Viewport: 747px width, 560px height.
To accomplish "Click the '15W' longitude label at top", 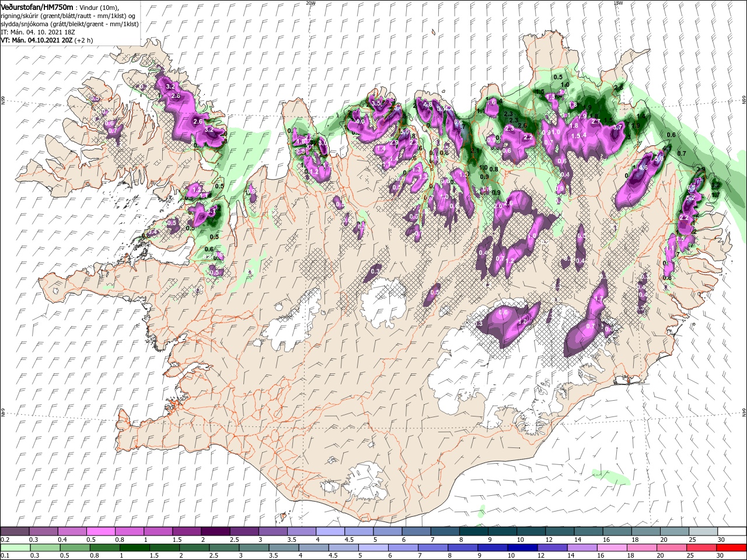I will [x=618, y=2].
